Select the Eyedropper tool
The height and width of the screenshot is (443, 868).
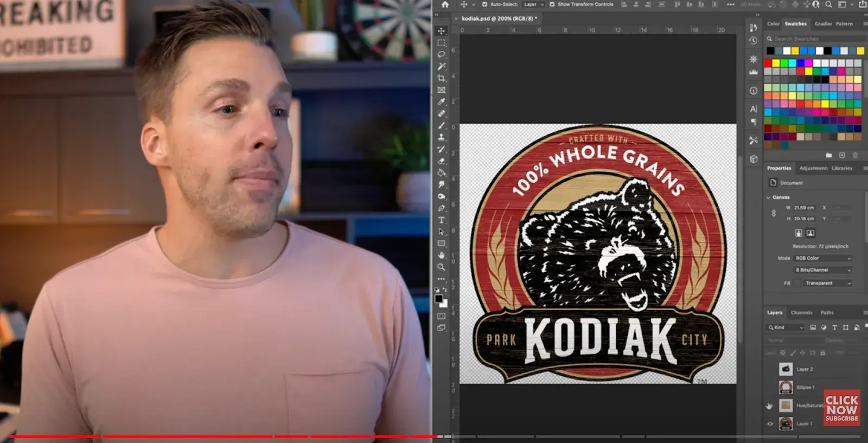441,102
